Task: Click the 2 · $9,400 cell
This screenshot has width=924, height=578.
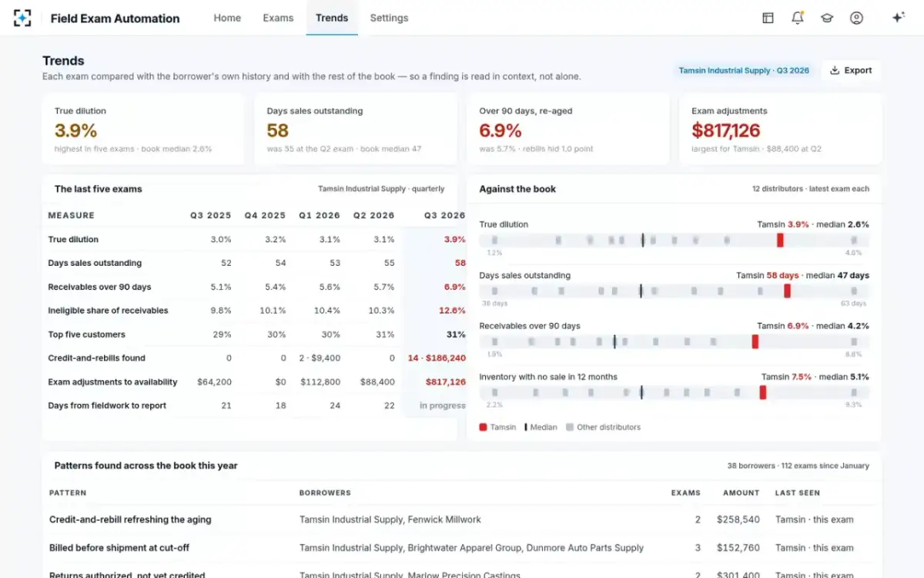Action: click(320, 358)
